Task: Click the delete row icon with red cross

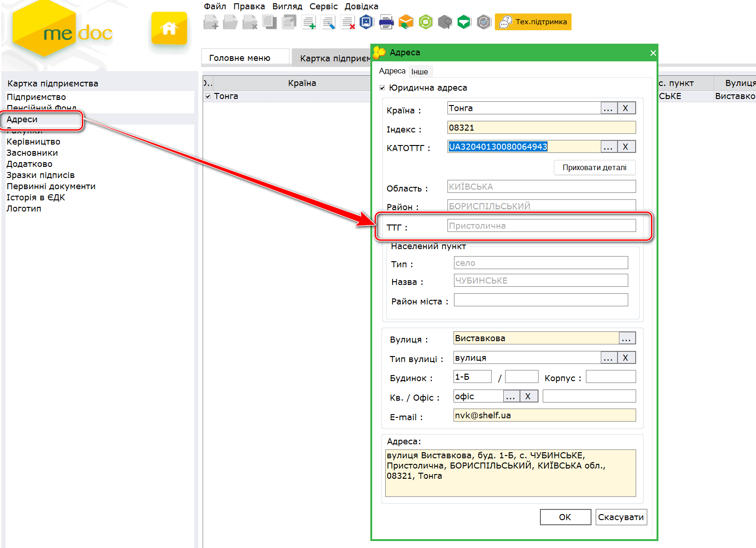Action: coord(348,22)
